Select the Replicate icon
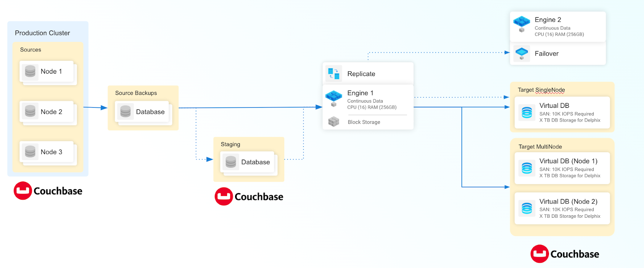 [334, 74]
